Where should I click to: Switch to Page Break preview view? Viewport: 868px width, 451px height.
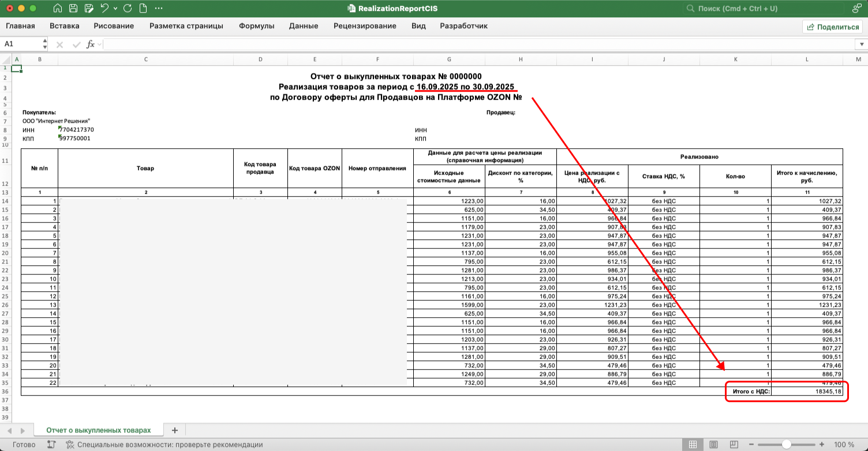[x=734, y=445]
